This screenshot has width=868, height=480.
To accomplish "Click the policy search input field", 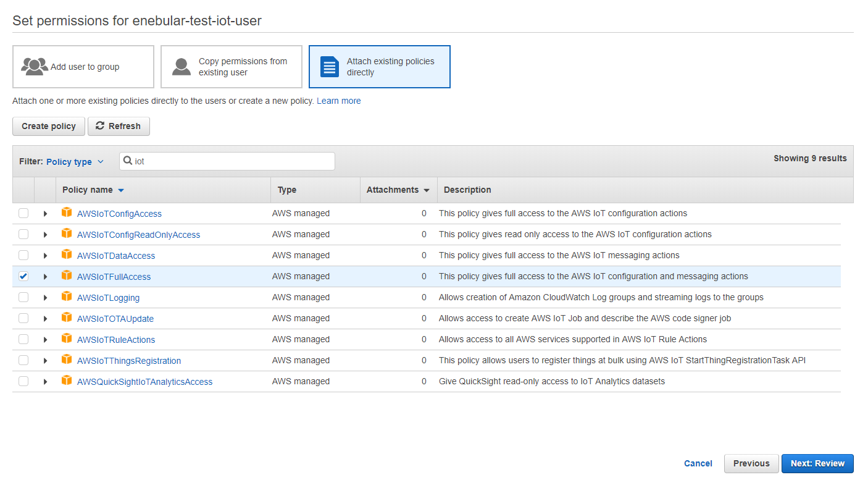I will 233,161.
